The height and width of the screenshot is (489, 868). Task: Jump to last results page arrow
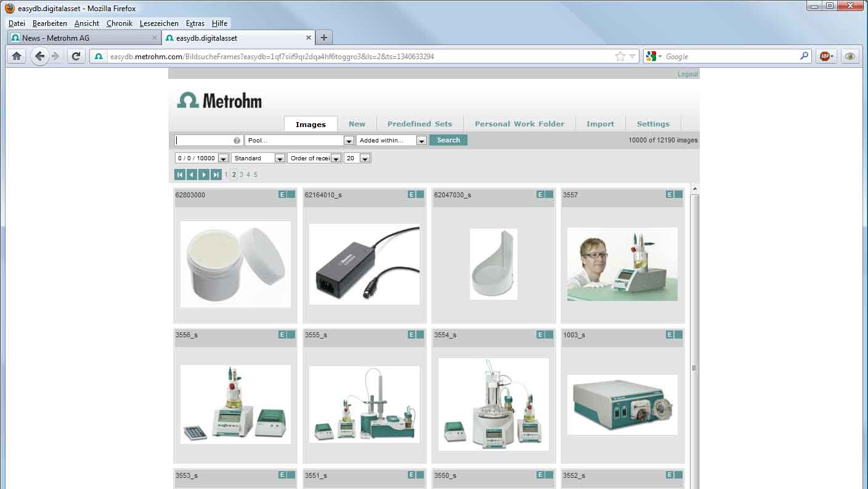coord(216,175)
